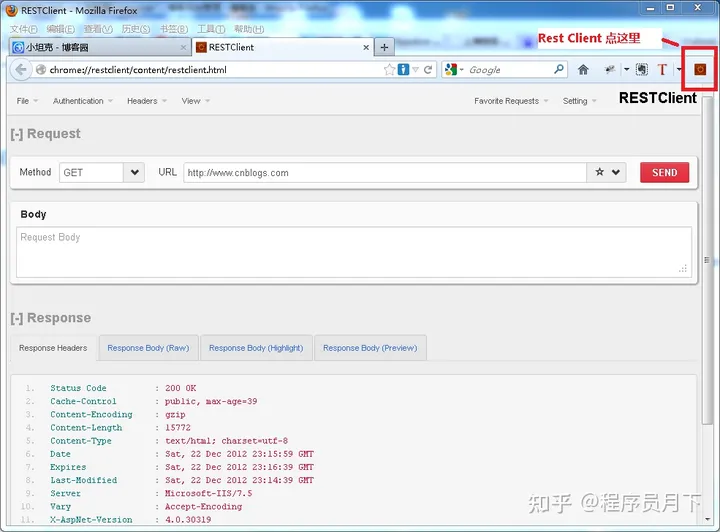Open the Method dropdown arrow

click(134, 173)
